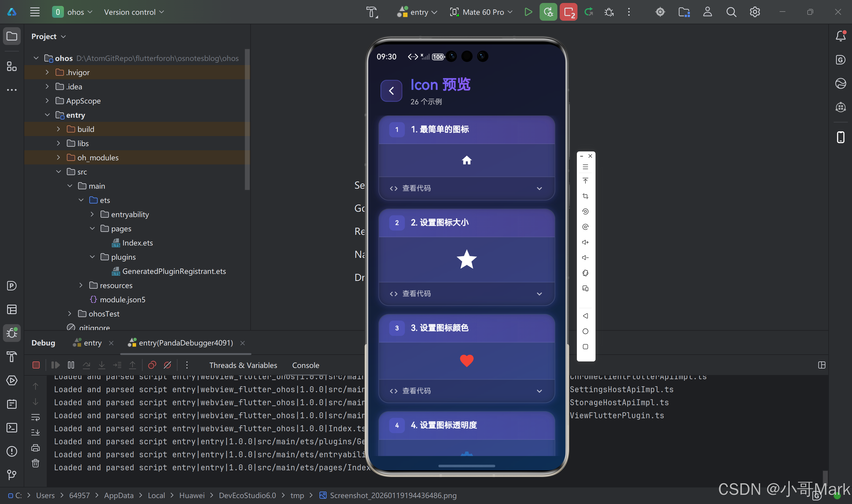The image size is (852, 504).
Task: Click emulator volume up button
Action: point(585,242)
